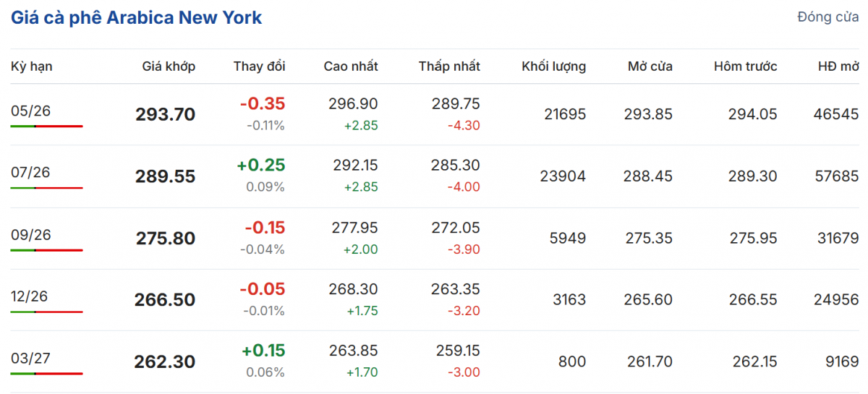Select the Cao nhất column header
868x394 pixels.
[x=350, y=67]
